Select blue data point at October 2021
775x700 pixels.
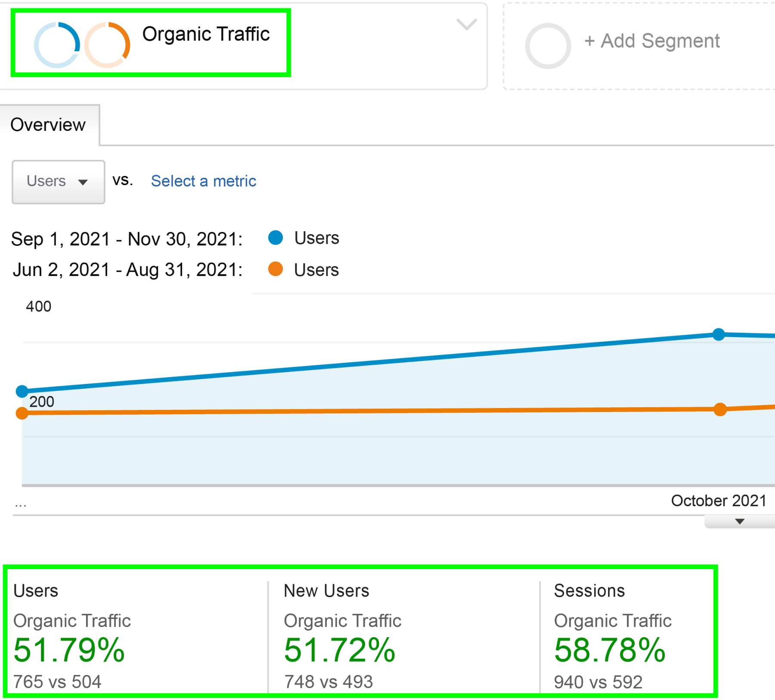pos(719,334)
